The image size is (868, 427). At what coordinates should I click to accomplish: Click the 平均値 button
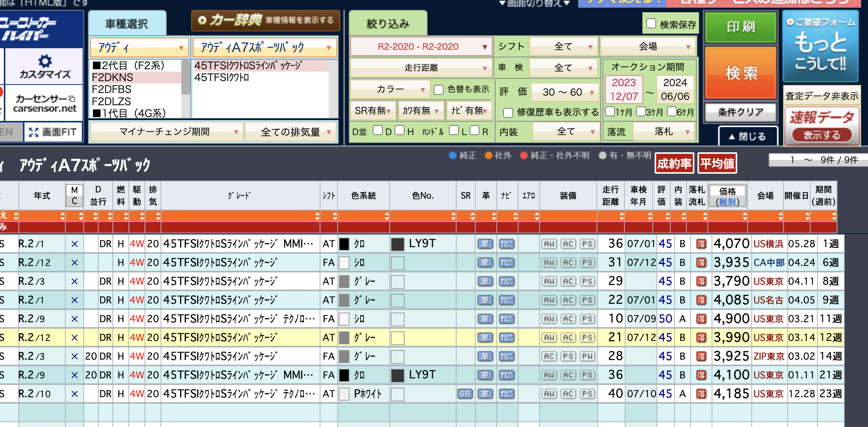coord(717,163)
